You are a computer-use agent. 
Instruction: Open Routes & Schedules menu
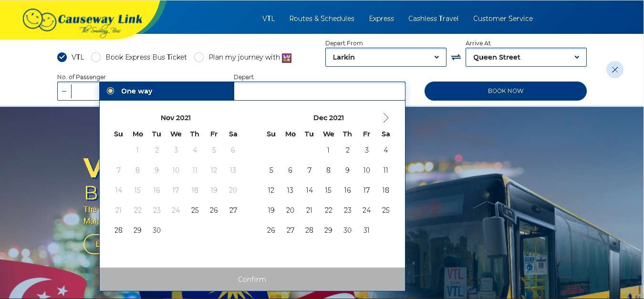[x=322, y=19]
